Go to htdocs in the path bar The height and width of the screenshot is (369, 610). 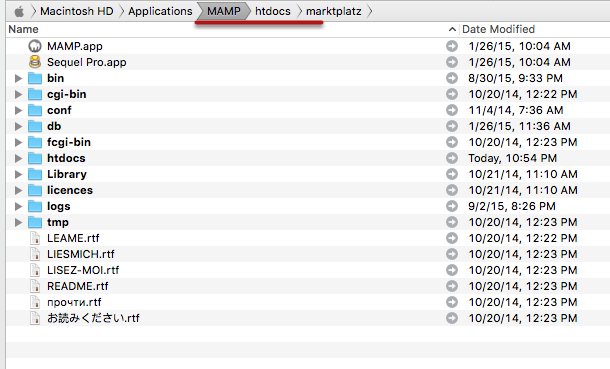coord(273,11)
